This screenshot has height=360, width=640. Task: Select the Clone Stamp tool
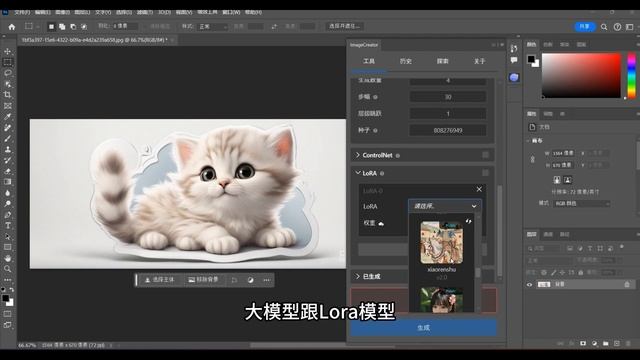point(8,149)
